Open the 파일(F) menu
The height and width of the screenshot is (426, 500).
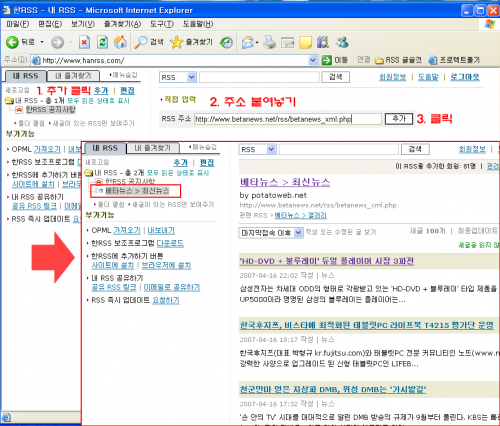[x=18, y=24]
